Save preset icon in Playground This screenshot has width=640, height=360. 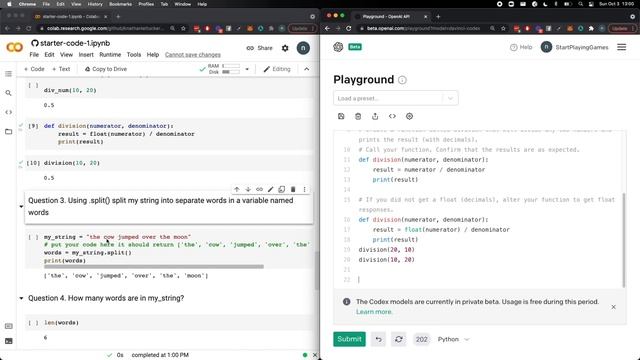[x=341, y=116]
